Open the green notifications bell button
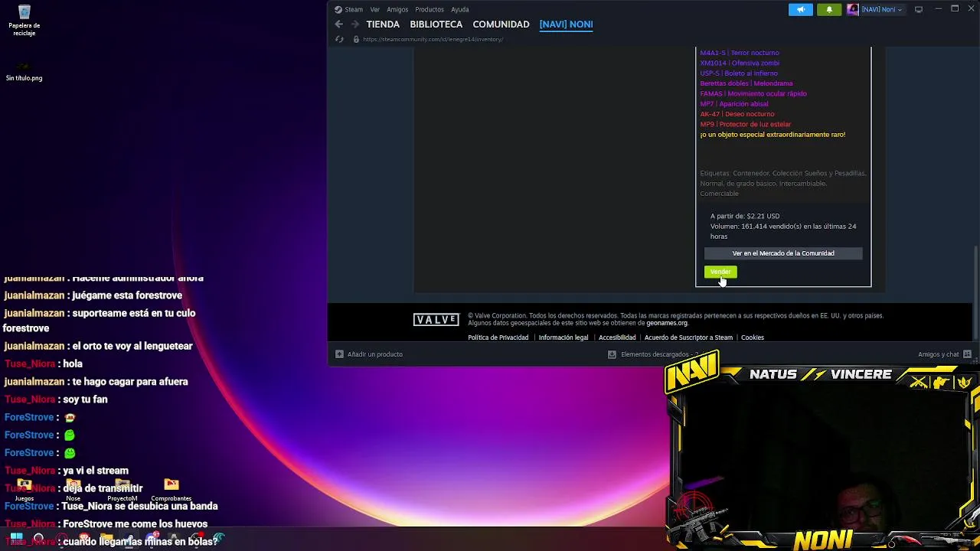The image size is (980, 551). point(829,9)
